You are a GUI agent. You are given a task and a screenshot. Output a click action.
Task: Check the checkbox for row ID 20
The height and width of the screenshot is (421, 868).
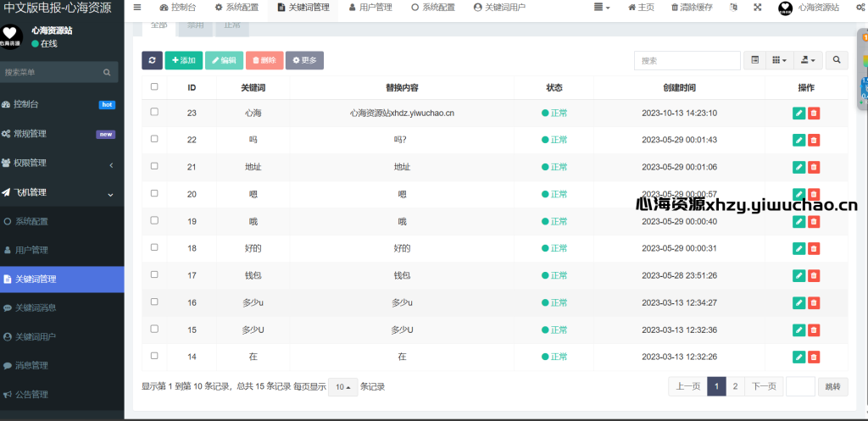click(154, 193)
